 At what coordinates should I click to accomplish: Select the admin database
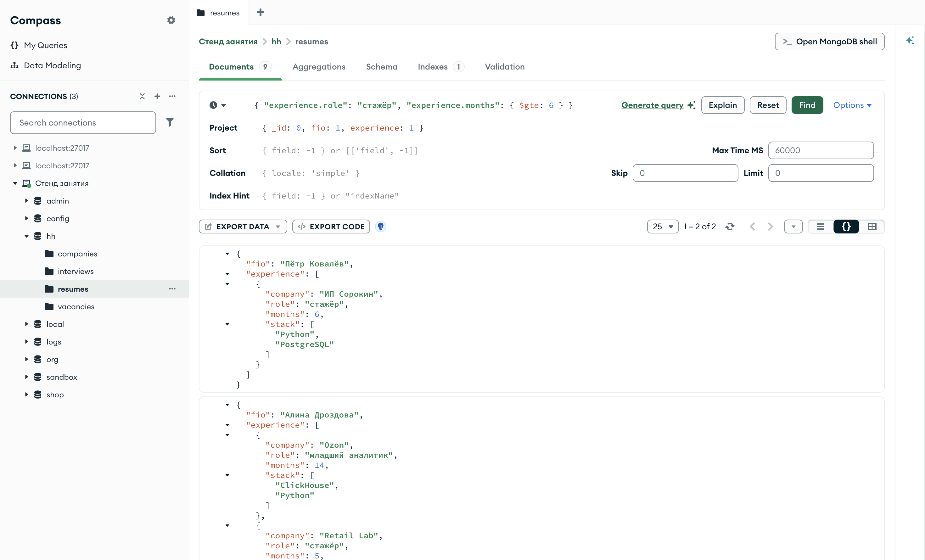click(58, 201)
